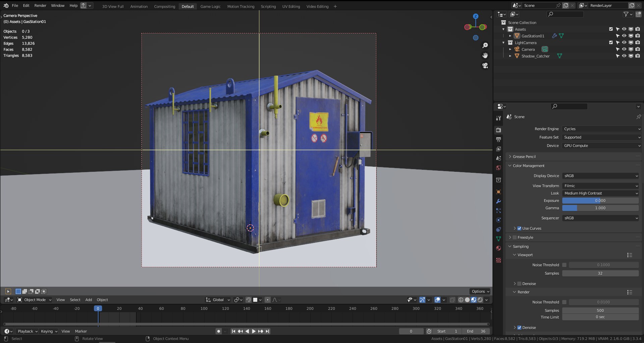This screenshot has height=343, width=644.
Task: Open the Render menu
Action: coord(40,5)
